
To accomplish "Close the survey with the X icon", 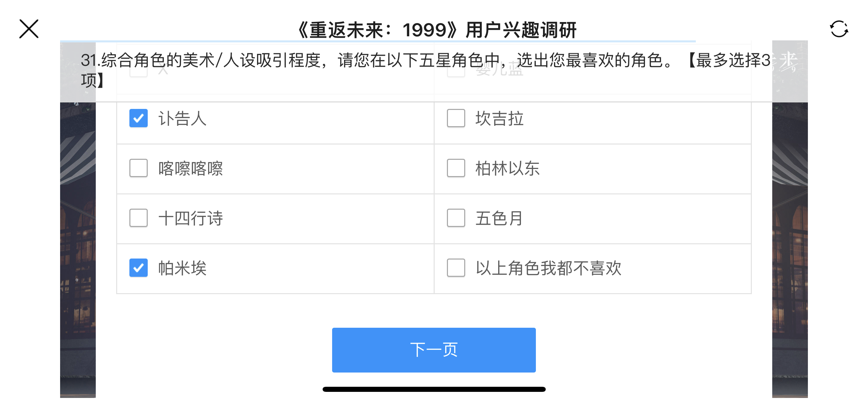I will click(29, 29).
